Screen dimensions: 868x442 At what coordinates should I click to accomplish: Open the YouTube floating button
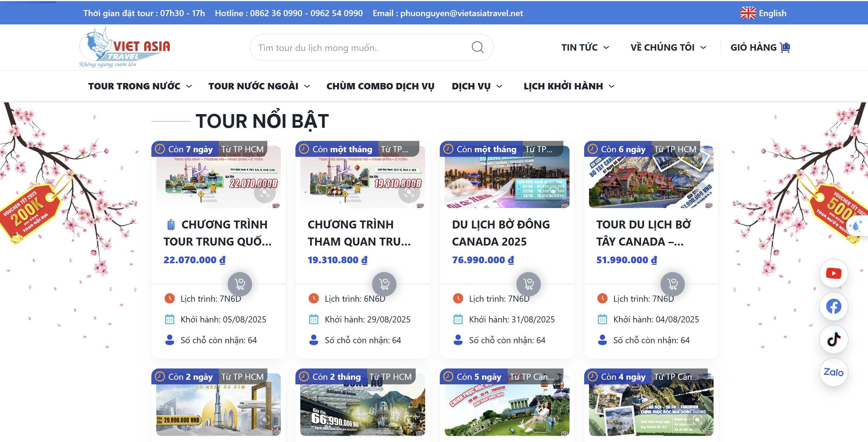click(x=834, y=273)
